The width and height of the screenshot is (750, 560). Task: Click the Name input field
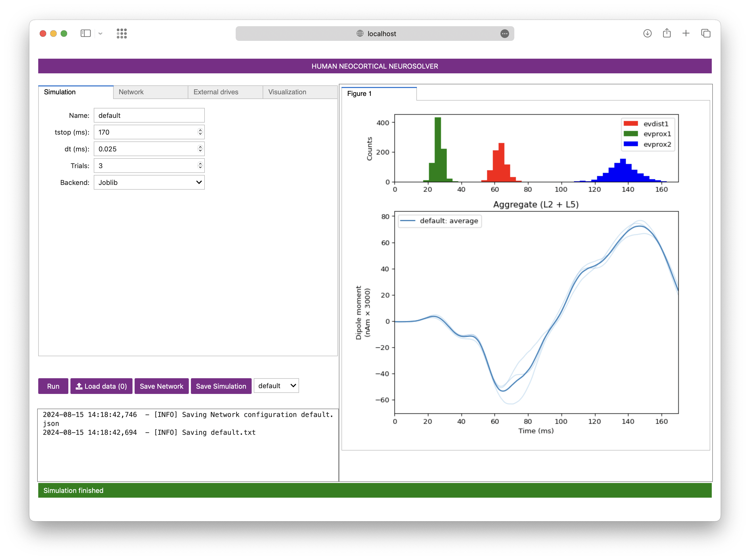click(x=149, y=115)
